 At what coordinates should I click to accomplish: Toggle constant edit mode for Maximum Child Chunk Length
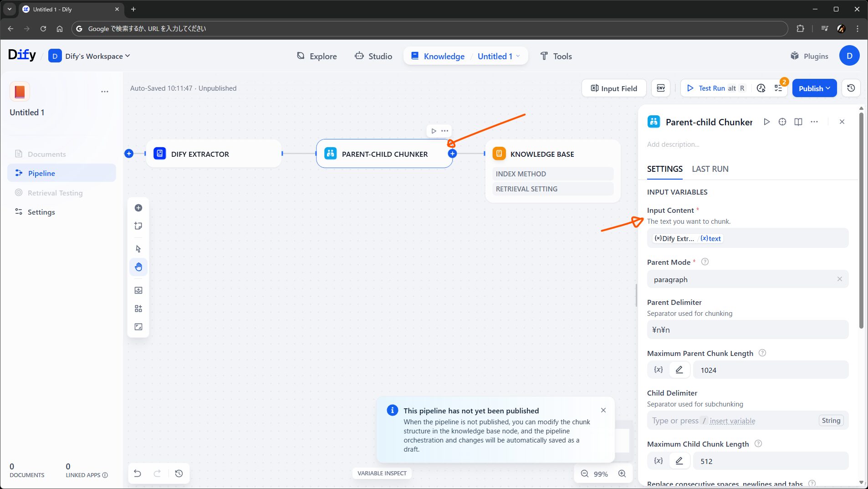(x=679, y=461)
